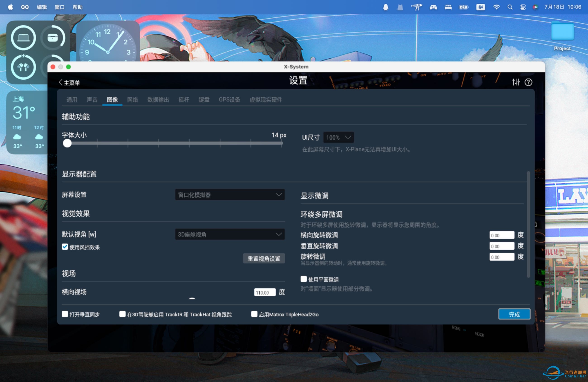The image size is (588, 382).
Task: Click the 横向视场 110.00 input field
Action: click(265, 292)
